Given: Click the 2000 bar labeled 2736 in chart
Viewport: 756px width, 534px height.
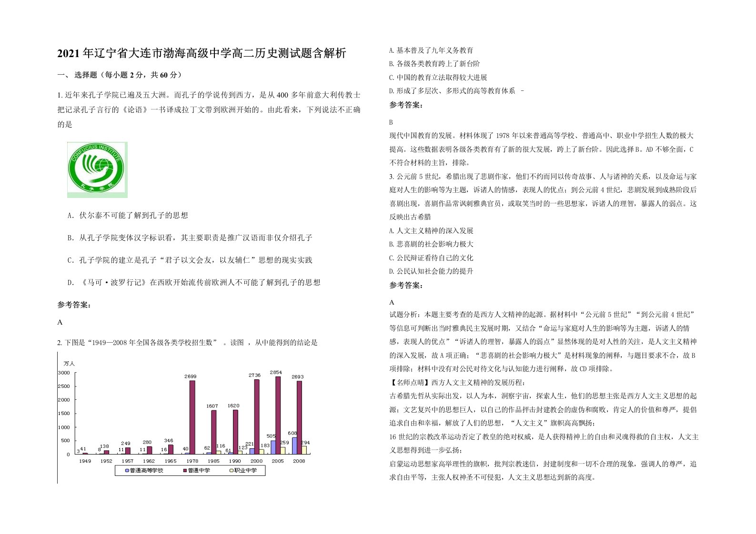Looking at the screenshot, I should pos(257,417).
